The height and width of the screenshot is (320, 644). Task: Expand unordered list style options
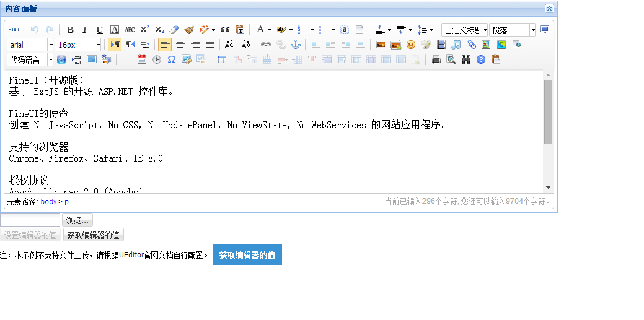point(333,30)
